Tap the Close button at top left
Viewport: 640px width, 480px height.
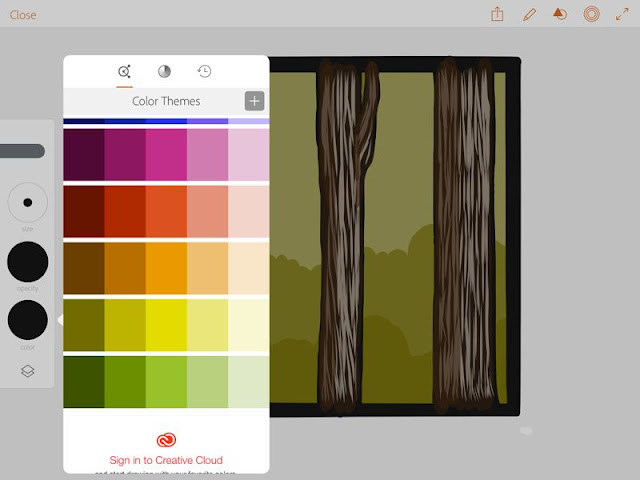[x=23, y=15]
